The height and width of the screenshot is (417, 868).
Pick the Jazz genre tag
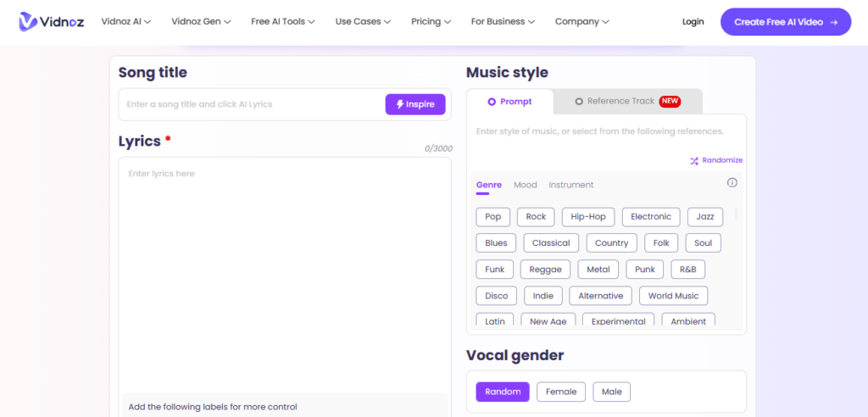[x=705, y=217]
